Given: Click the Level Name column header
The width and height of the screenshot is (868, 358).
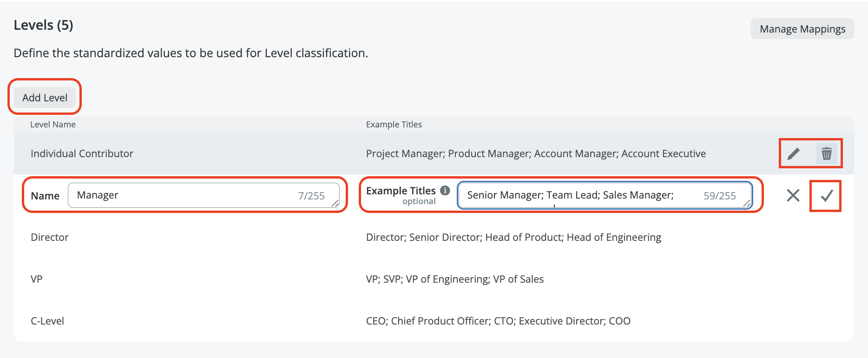Looking at the screenshot, I should (x=53, y=125).
